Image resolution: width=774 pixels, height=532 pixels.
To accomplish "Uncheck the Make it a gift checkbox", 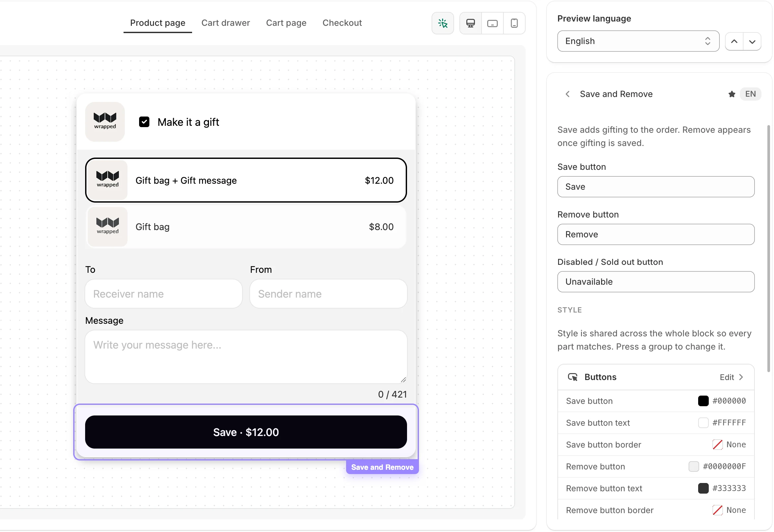I will (144, 122).
